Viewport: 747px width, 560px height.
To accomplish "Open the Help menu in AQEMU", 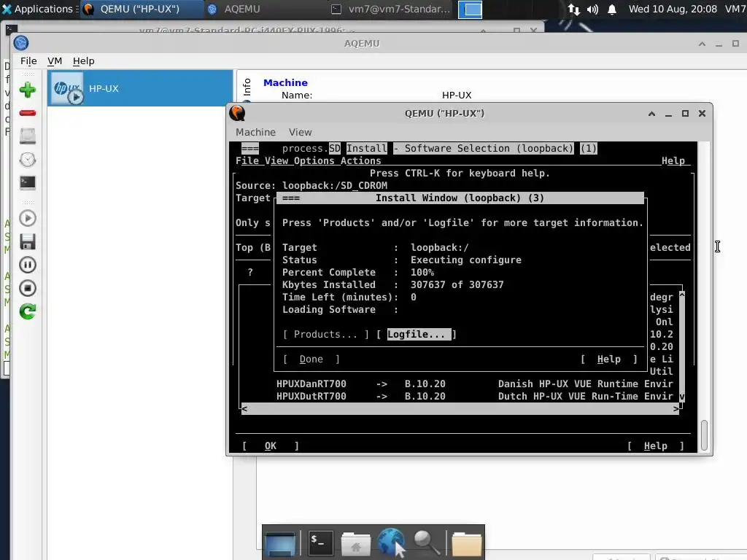I will point(83,61).
